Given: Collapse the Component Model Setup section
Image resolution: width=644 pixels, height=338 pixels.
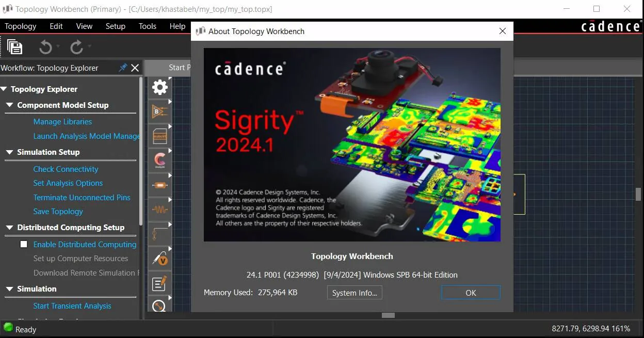Looking at the screenshot, I should tap(9, 105).
